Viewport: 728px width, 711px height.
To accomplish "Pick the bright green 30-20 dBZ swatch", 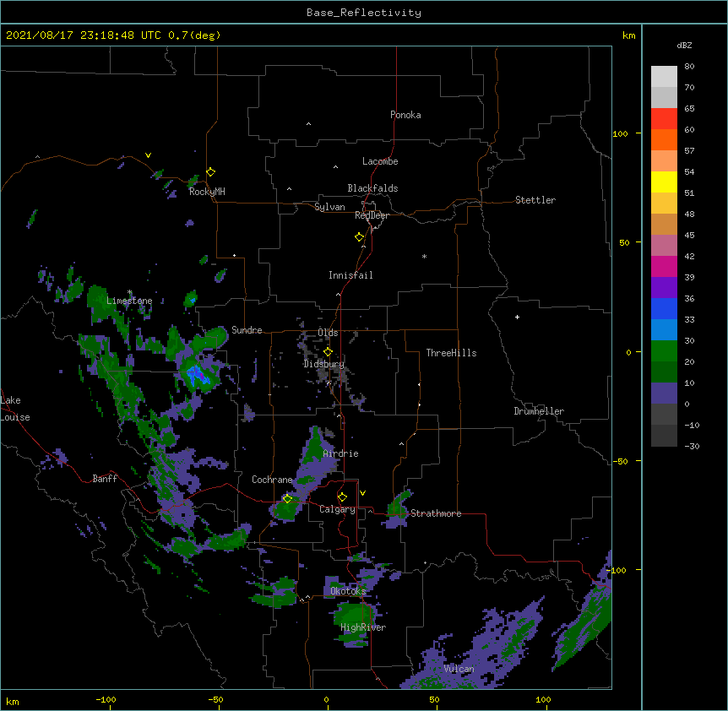I will [x=664, y=351].
